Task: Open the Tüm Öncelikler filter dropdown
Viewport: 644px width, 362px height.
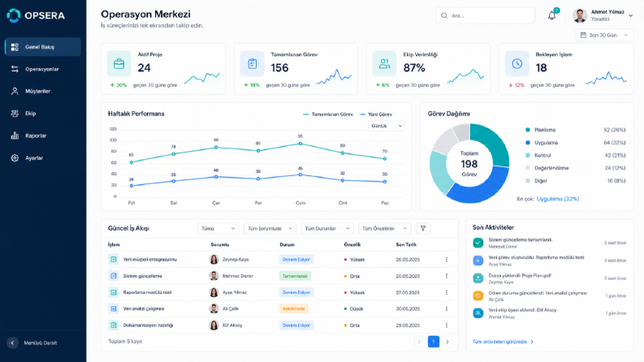Action: 384,228
